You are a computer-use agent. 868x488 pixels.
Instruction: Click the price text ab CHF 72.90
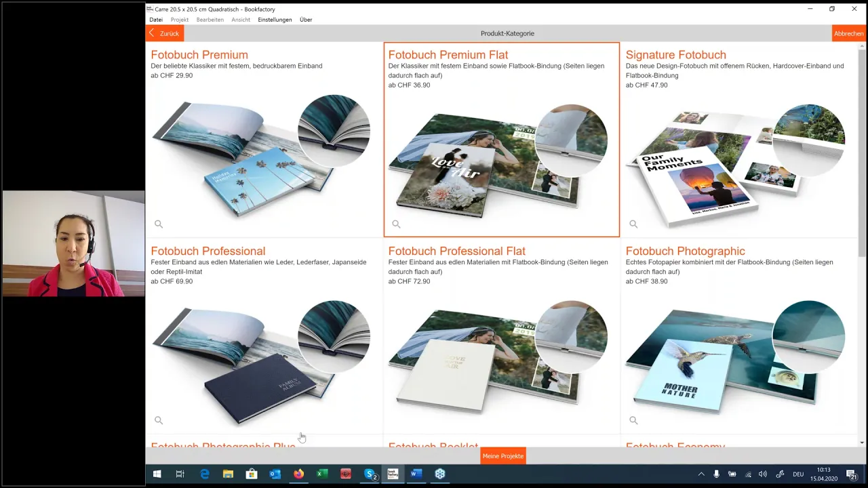[x=409, y=281]
